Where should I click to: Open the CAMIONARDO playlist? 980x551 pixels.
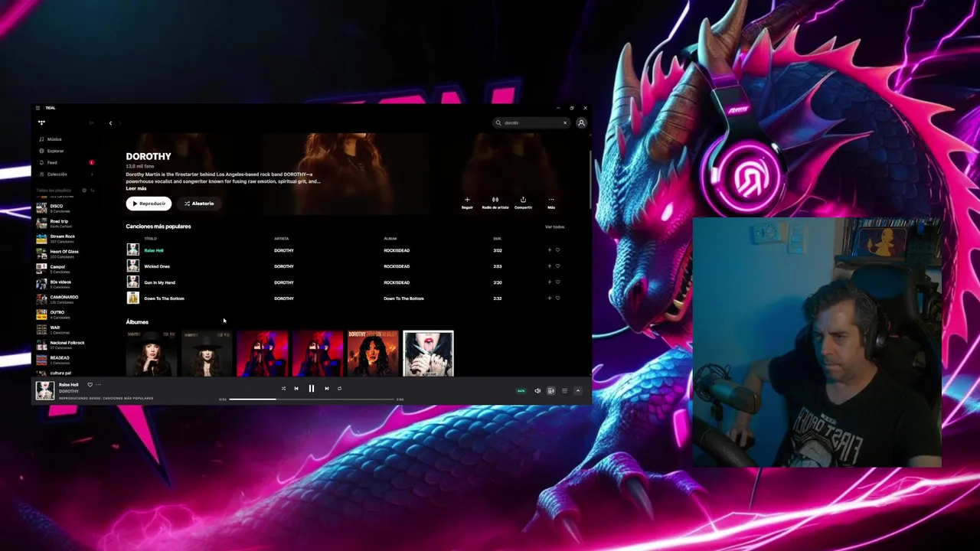pyautogui.click(x=64, y=298)
